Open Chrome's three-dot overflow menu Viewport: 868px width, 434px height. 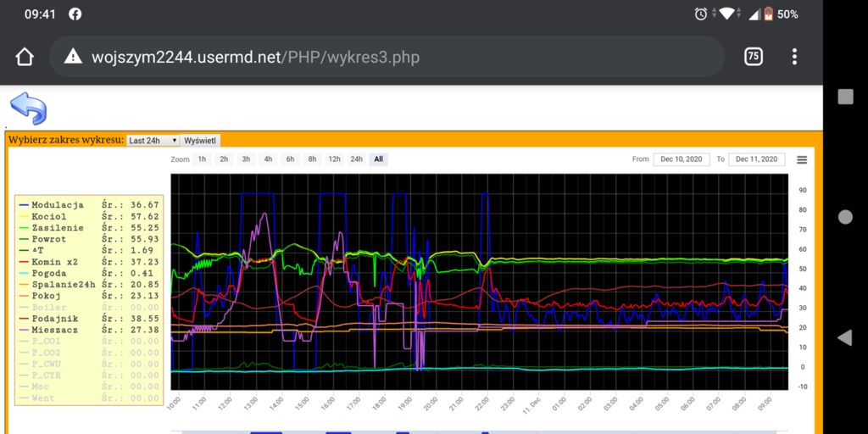coord(794,57)
